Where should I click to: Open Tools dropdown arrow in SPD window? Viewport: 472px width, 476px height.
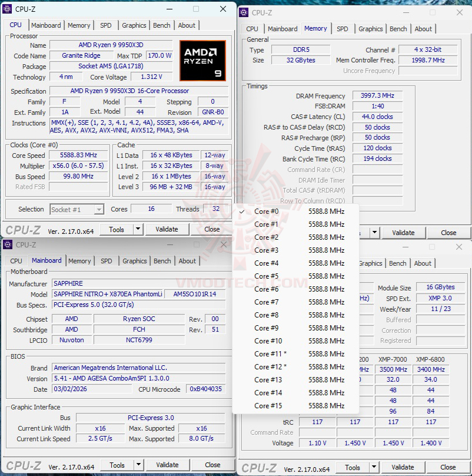click(x=374, y=467)
